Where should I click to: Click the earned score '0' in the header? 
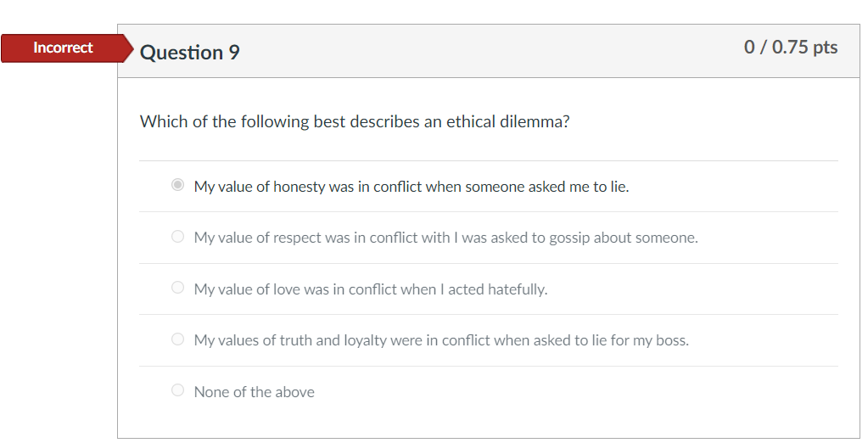tap(749, 48)
